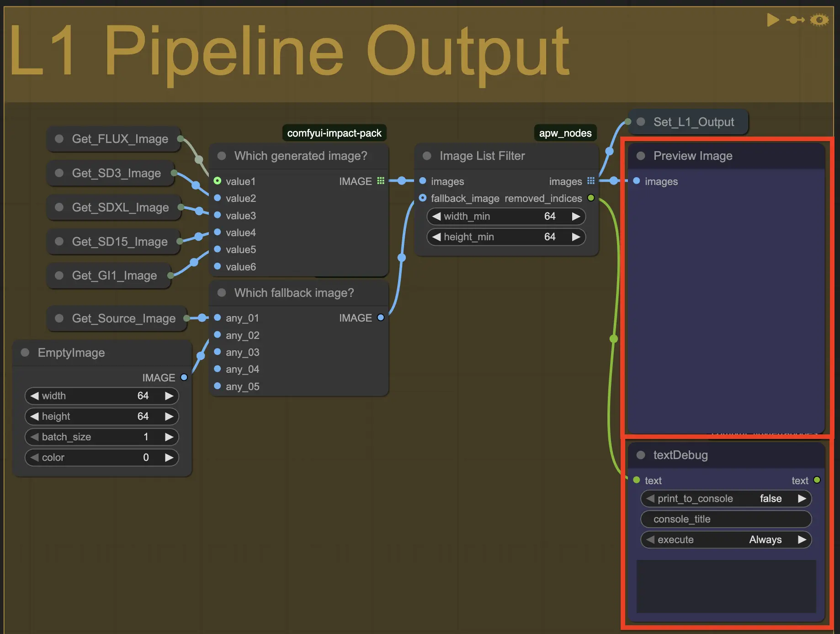Click the EmptyImage IMAGE output socket
The height and width of the screenshot is (634, 840).
pos(184,377)
